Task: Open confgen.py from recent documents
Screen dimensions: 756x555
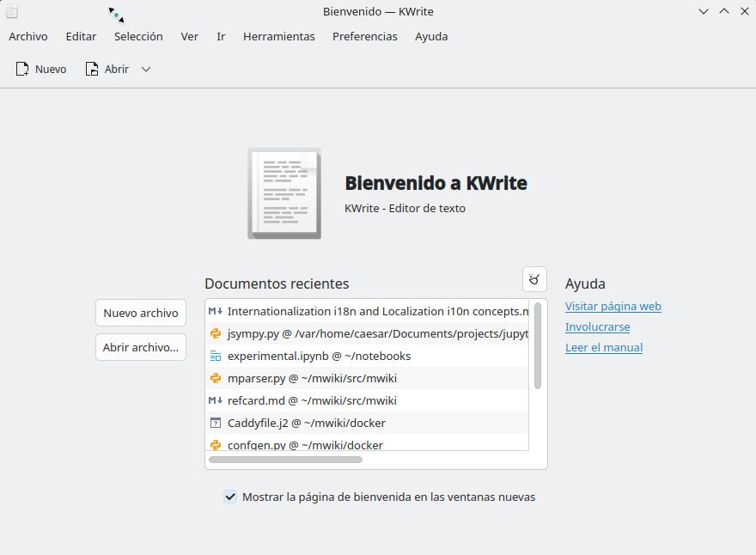Action: tap(305, 444)
